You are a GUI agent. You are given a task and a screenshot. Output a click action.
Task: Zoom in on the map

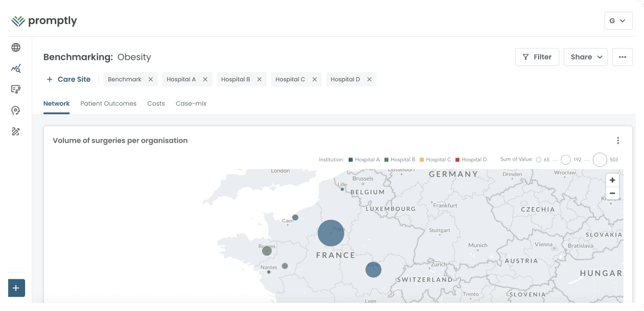click(612, 181)
